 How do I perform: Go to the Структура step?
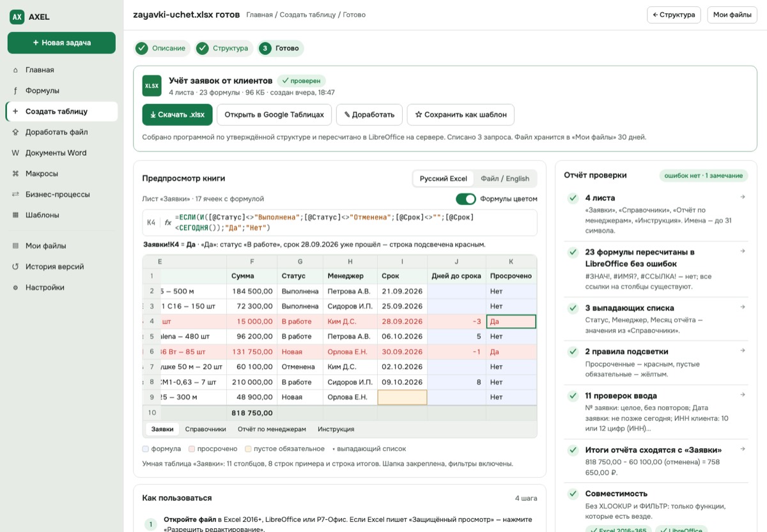pos(224,49)
